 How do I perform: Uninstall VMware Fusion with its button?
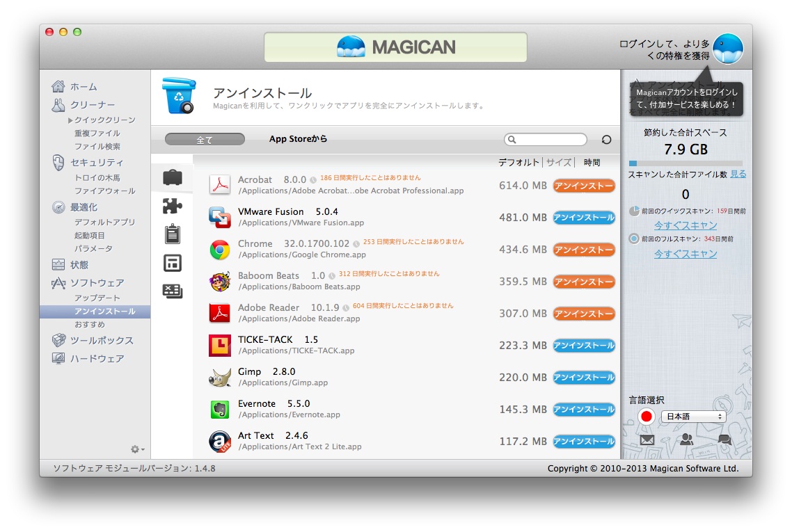point(584,218)
